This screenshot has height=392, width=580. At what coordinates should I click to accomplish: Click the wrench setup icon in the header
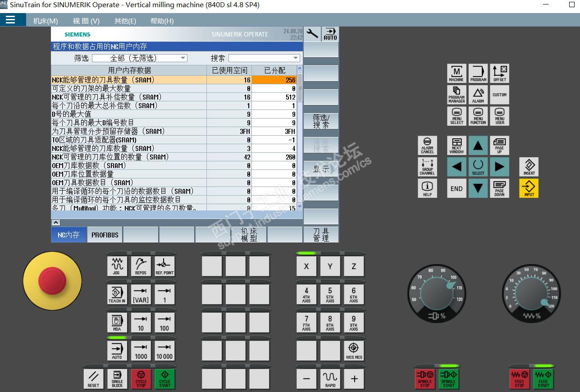pyautogui.click(x=312, y=33)
